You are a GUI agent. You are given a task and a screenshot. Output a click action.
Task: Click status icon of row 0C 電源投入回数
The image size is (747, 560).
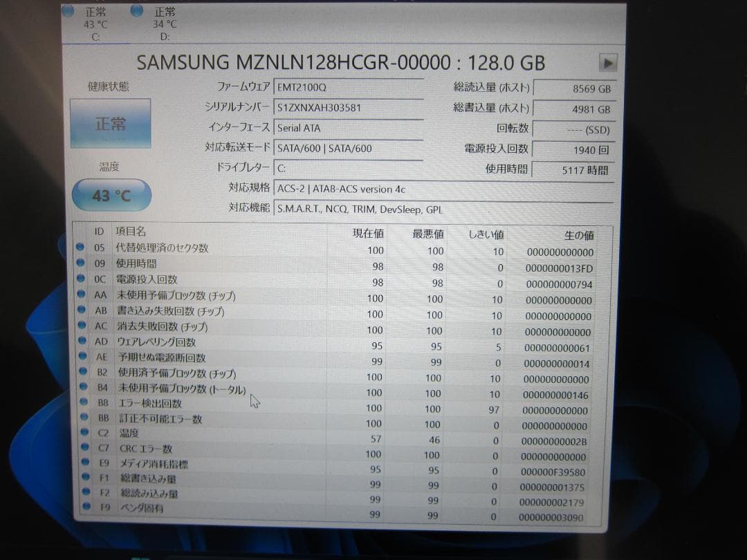[x=81, y=278]
